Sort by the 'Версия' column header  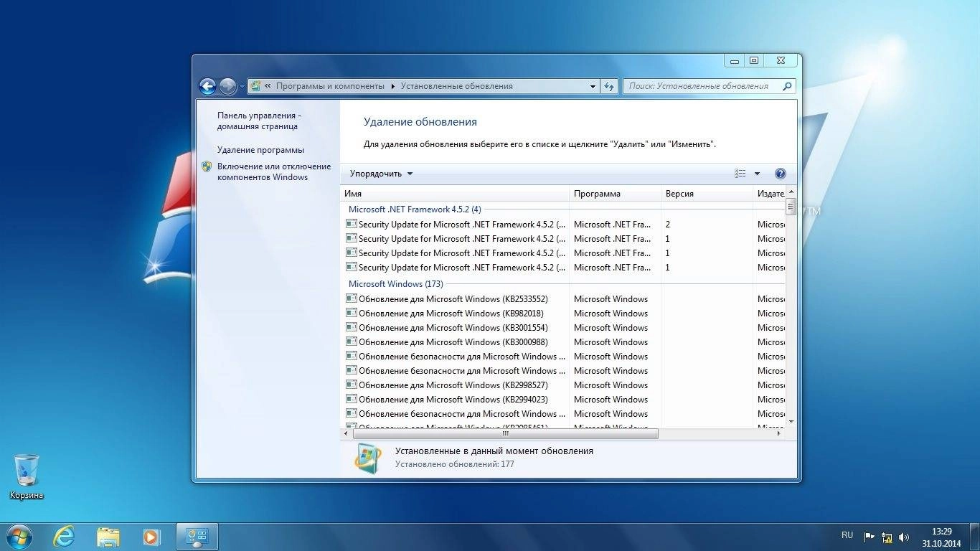[707, 194]
